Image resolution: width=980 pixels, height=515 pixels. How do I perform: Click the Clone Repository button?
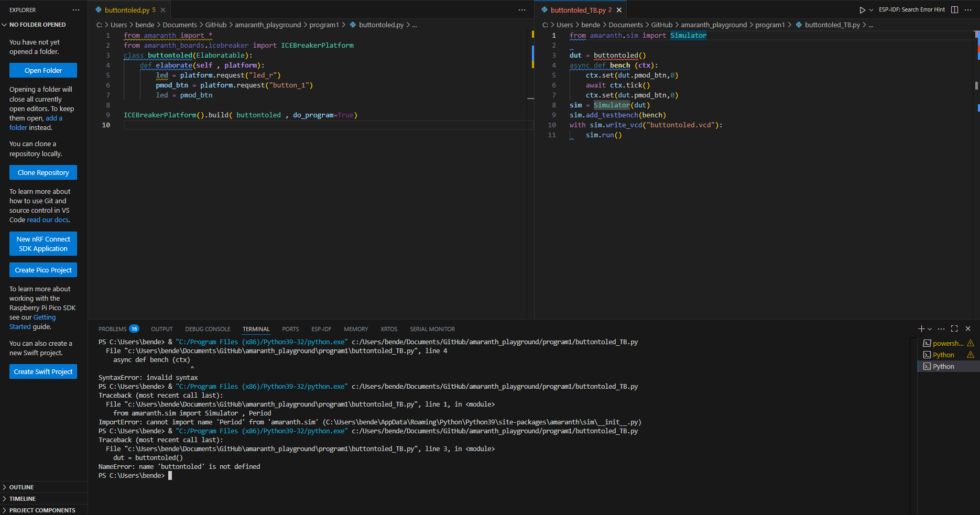pyautogui.click(x=43, y=172)
